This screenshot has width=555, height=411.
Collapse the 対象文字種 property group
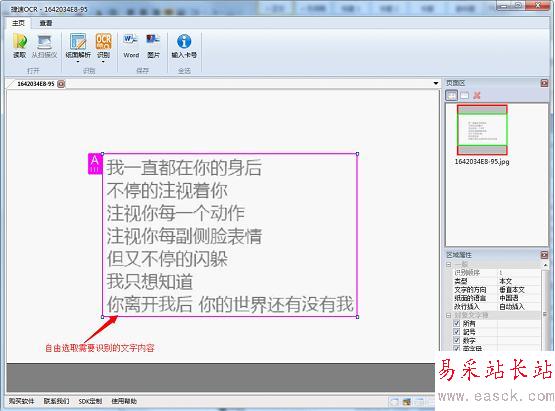tap(449, 315)
